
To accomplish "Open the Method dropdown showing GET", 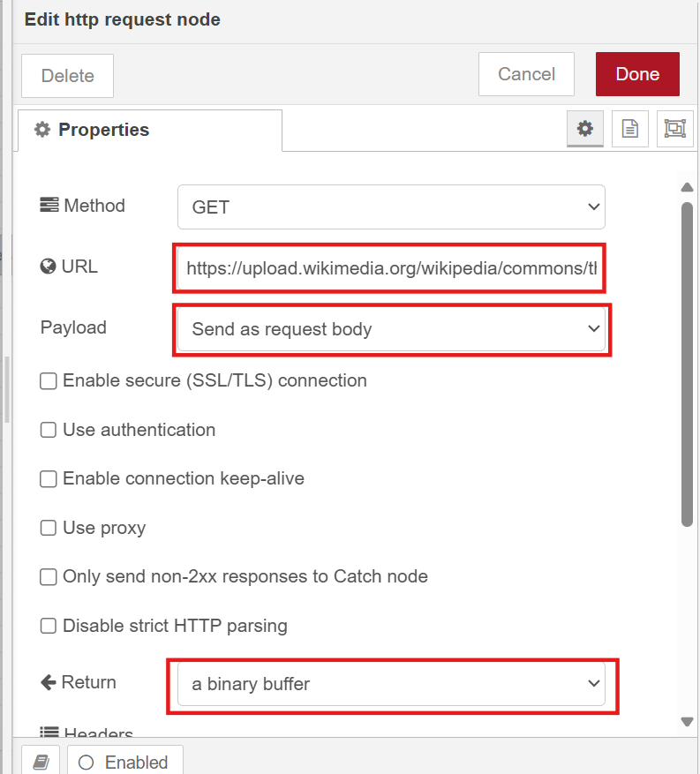I will point(391,207).
